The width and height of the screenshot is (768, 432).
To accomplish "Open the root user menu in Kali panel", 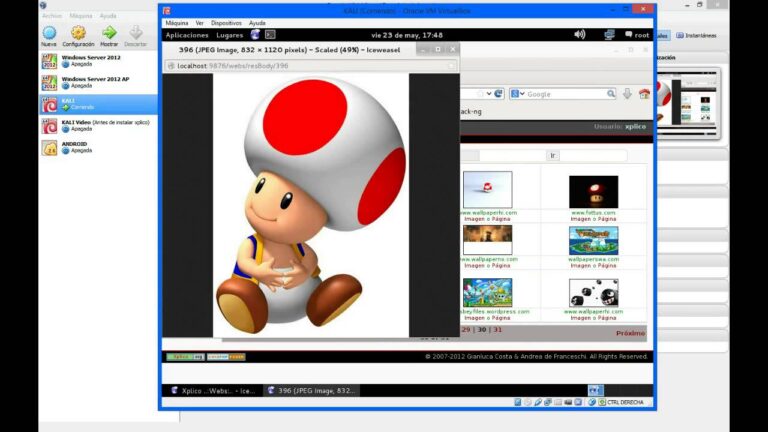I will [x=637, y=35].
